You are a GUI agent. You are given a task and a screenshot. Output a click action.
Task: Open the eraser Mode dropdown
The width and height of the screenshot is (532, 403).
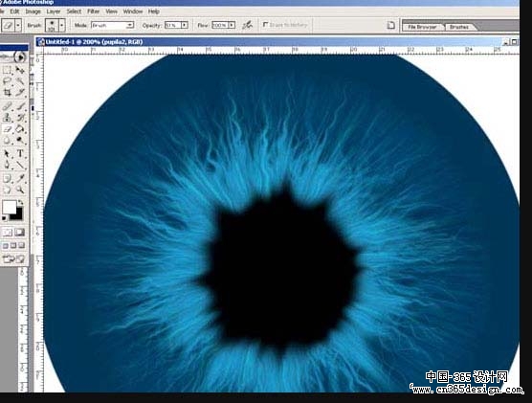point(112,25)
